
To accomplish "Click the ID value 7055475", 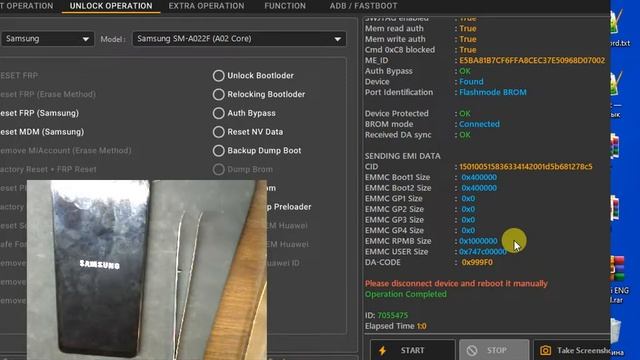I will pos(392,315).
